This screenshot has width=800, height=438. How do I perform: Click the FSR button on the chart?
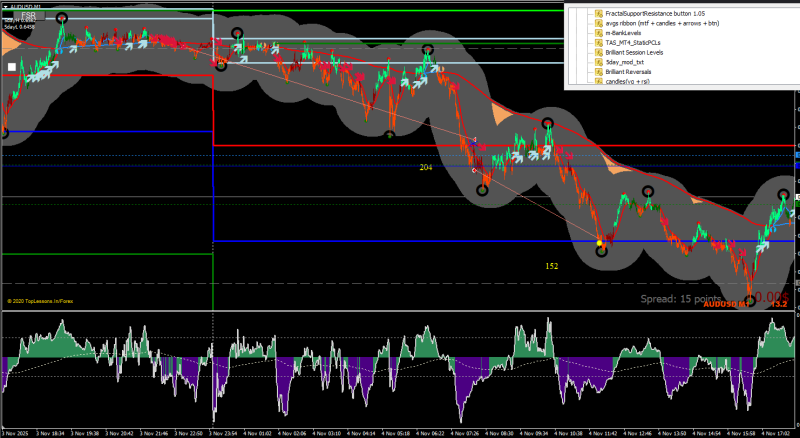click(x=29, y=16)
